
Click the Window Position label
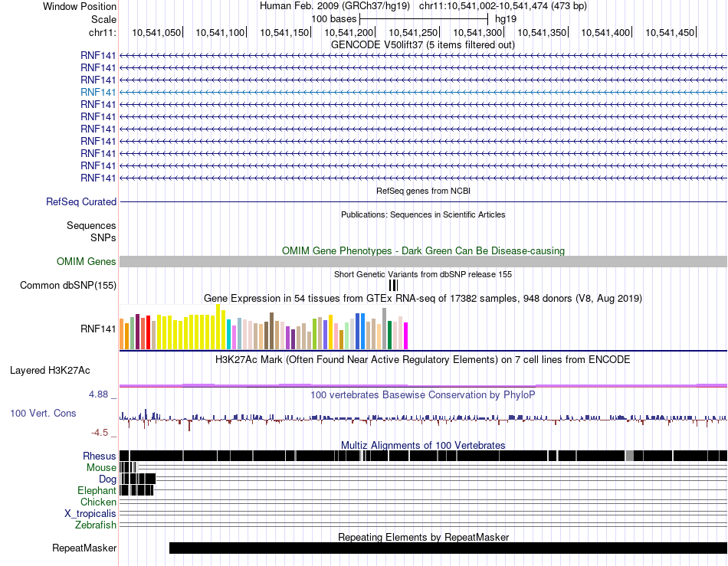click(80, 6)
